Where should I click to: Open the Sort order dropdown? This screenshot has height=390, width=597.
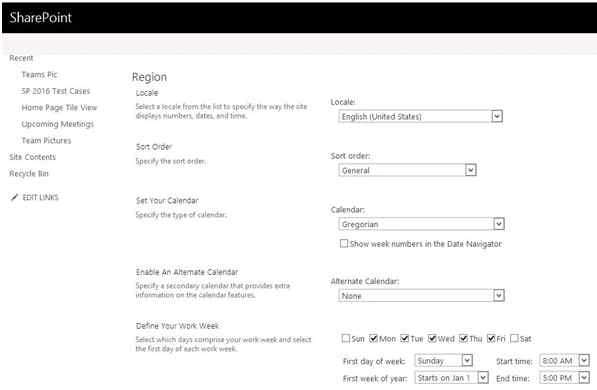(x=407, y=170)
